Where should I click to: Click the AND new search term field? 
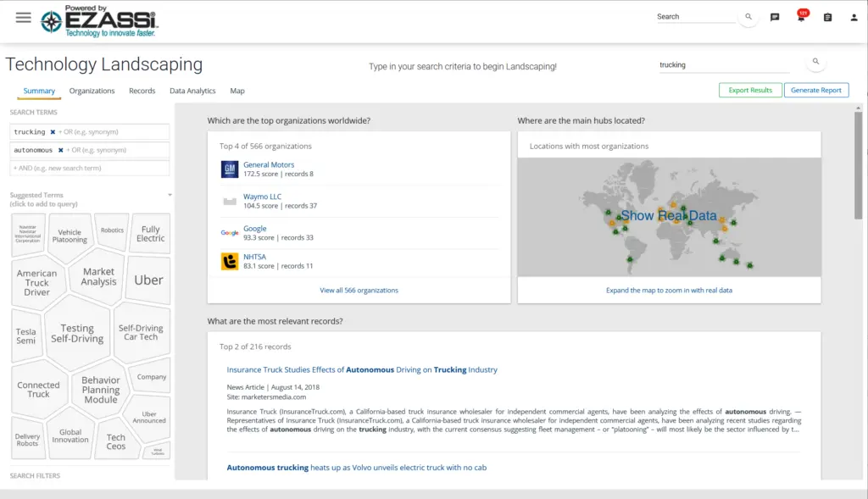tap(90, 169)
